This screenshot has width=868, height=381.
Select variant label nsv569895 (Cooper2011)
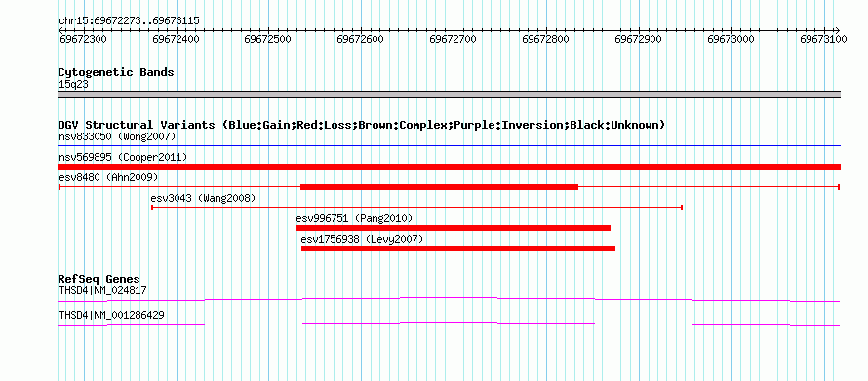(123, 158)
